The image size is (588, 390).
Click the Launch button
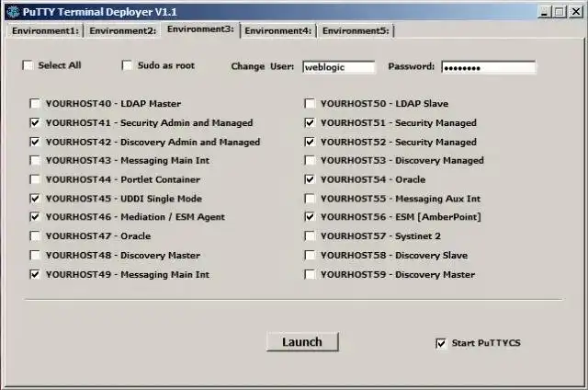coord(302,342)
